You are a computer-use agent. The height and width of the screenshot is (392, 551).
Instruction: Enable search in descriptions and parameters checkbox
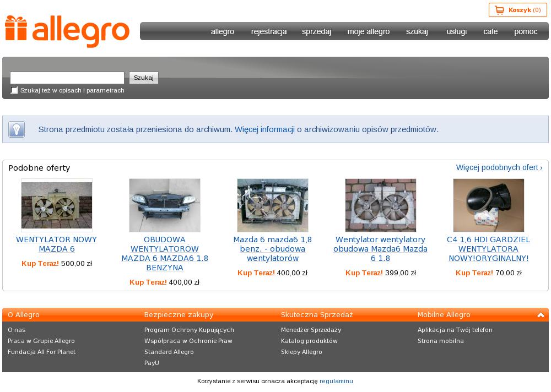pyautogui.click(x=14, y=90)
